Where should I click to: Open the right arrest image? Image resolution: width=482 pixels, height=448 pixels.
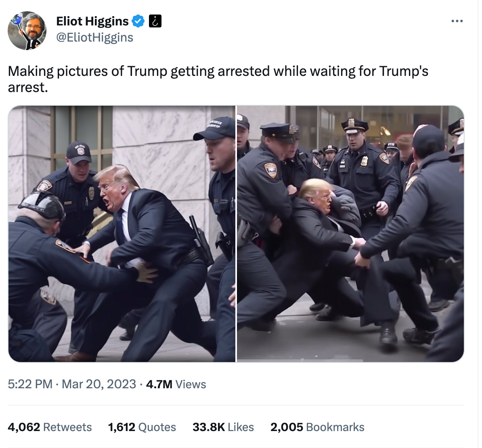pos(350,234)
